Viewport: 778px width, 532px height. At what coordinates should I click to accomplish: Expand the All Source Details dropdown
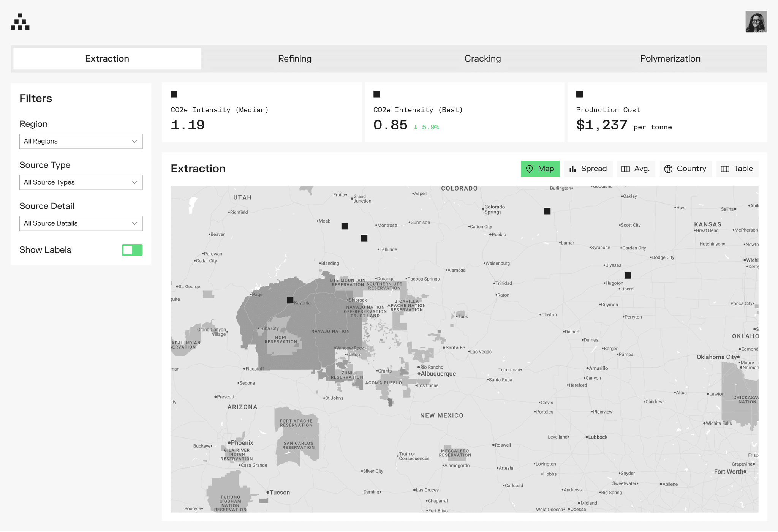click(81, 223)
